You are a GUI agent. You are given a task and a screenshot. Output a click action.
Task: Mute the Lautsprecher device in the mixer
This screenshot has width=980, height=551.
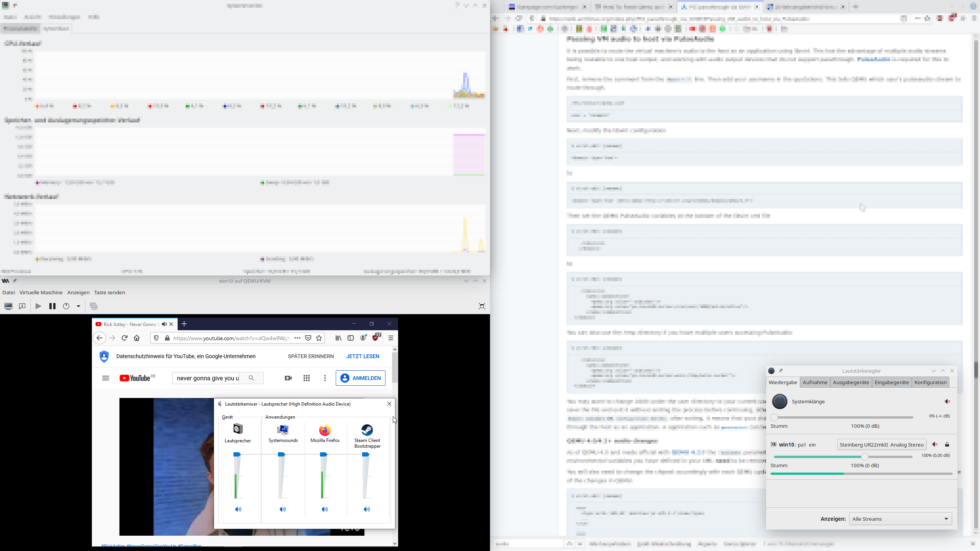(238, 509)
